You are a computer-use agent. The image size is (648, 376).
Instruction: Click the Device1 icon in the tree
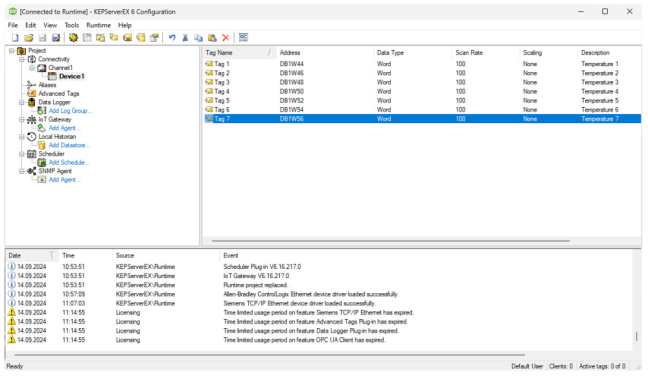(x=52, y=76)
